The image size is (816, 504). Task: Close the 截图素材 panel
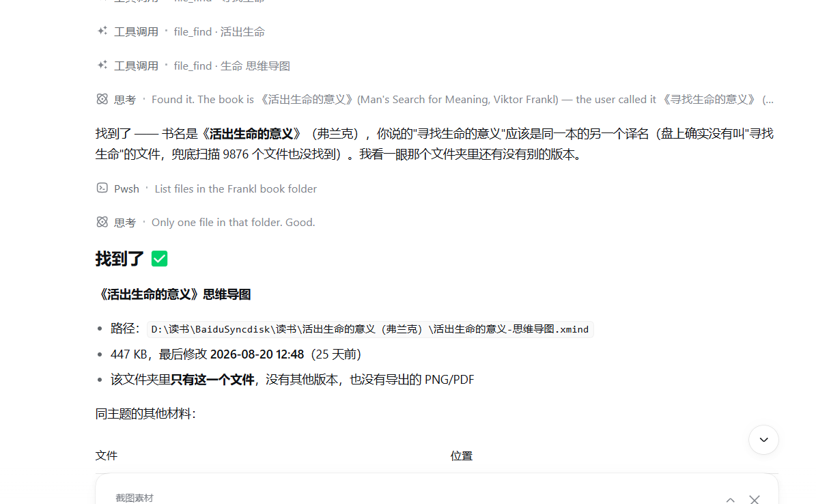754,499
